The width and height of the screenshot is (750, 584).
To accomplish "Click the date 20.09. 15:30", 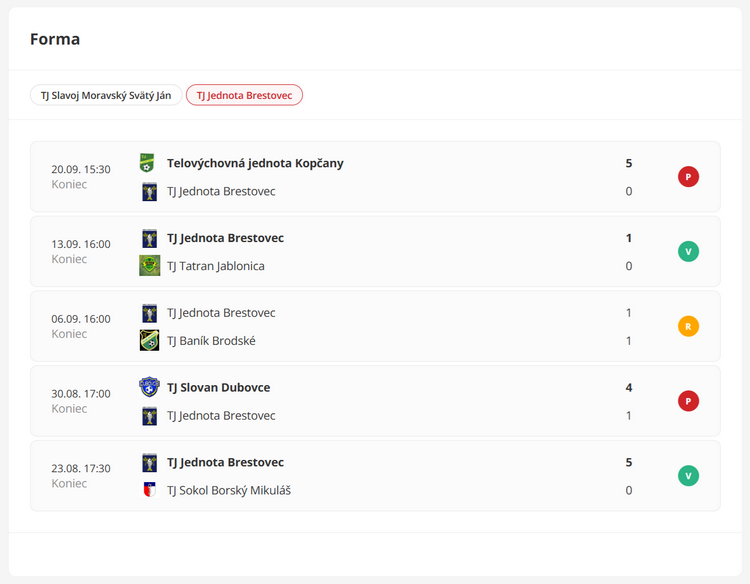I will click(81, 169).
